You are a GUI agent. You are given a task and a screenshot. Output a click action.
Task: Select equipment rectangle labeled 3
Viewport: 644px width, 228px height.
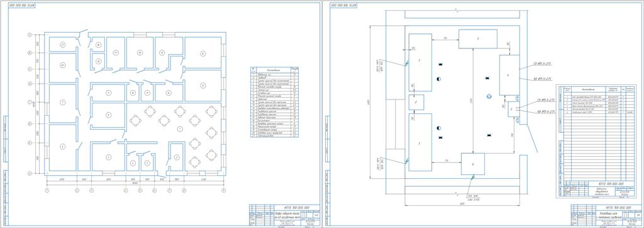coord(478,39)
